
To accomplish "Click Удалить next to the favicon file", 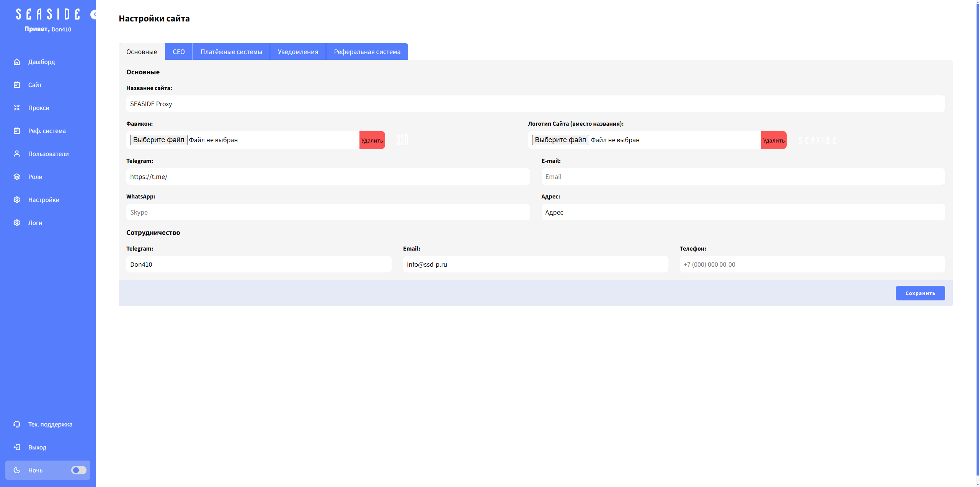I will click(372, 140).
